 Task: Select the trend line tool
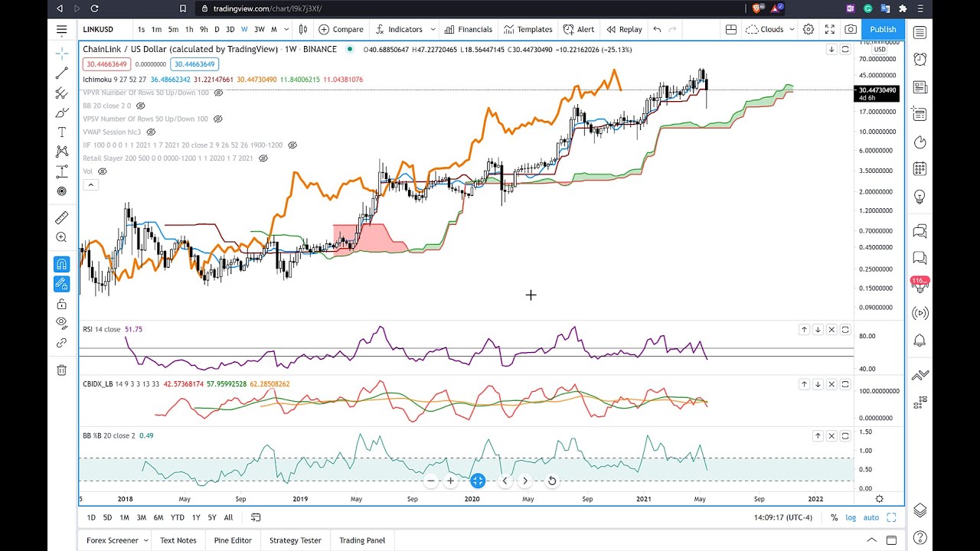tap(62, 73)
